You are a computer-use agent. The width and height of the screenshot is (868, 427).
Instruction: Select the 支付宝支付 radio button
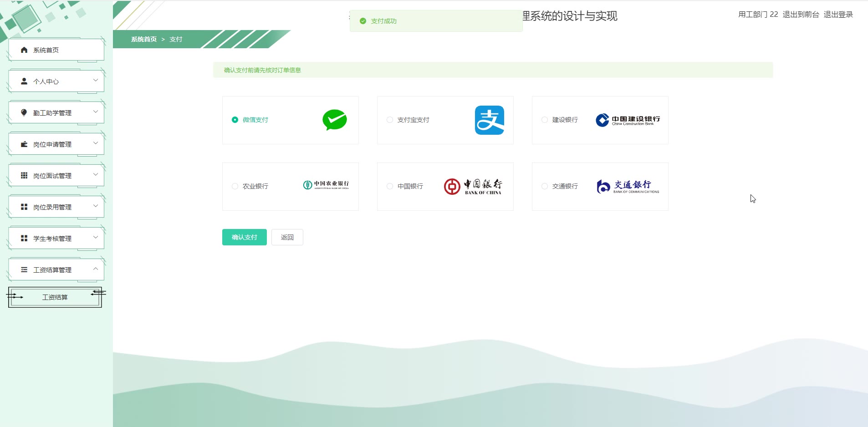[390, 120]
